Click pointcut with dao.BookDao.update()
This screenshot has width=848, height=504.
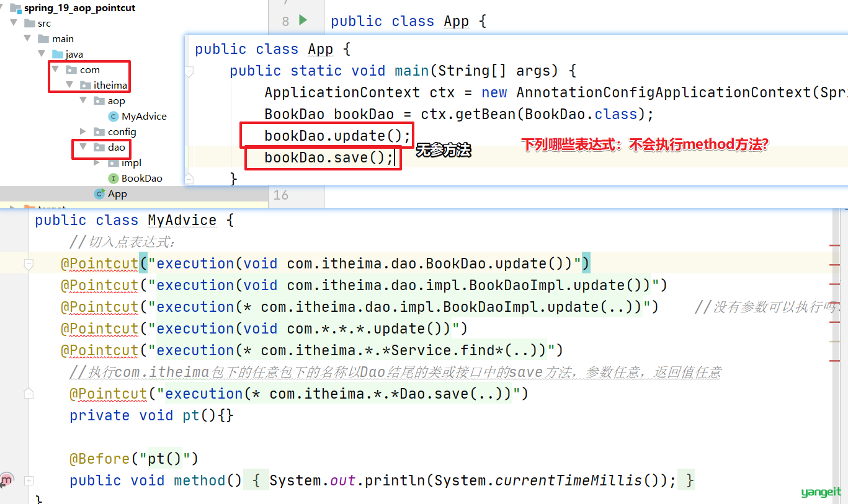click(x=326, y=263)
